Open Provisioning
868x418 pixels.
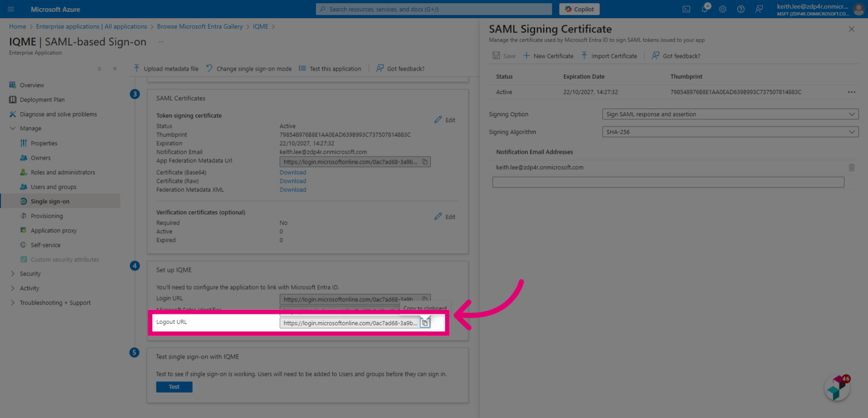pos(47,216)
